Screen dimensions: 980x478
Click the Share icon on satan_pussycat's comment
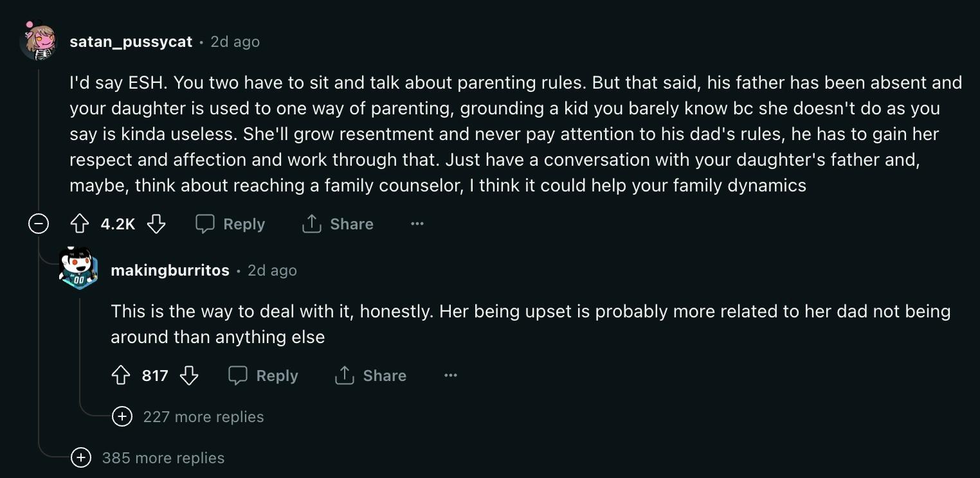311,224
